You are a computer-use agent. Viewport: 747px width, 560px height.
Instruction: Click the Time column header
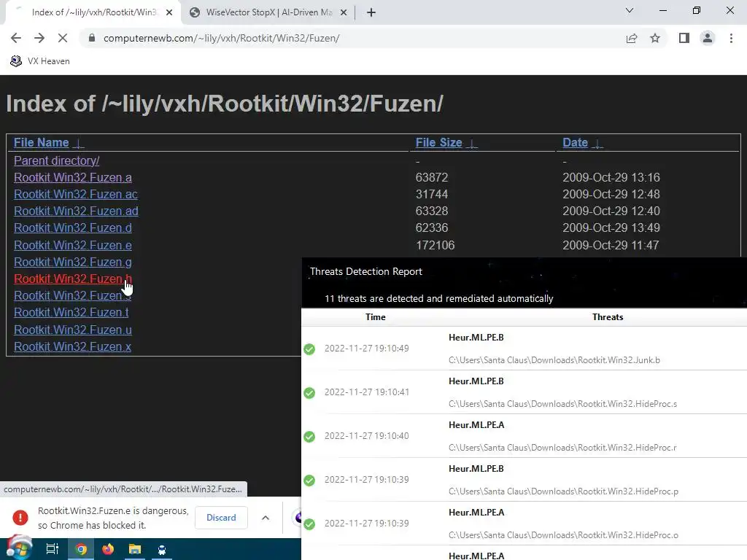(376, 317)
